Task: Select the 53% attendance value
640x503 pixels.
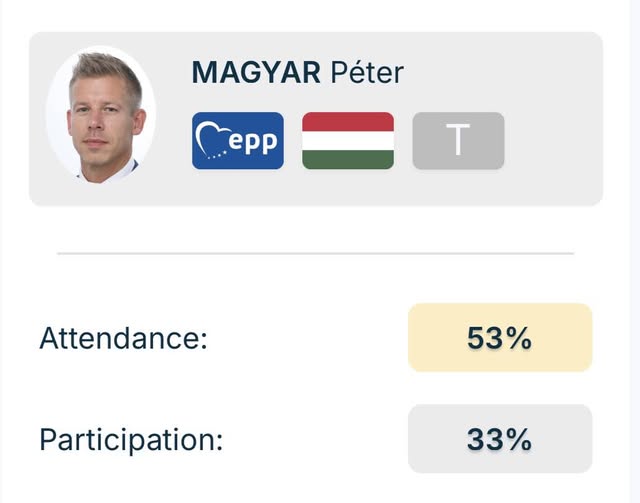Action: click(x=499, y=338)
